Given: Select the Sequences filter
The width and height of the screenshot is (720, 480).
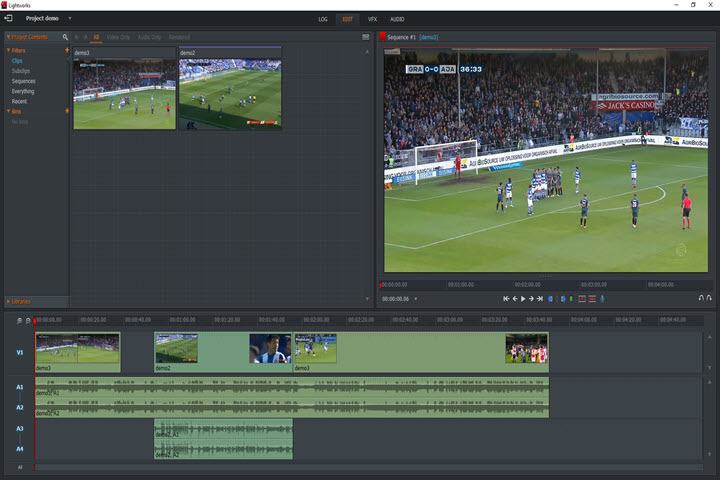Looking at the screenshot, I should coord(24,81).
